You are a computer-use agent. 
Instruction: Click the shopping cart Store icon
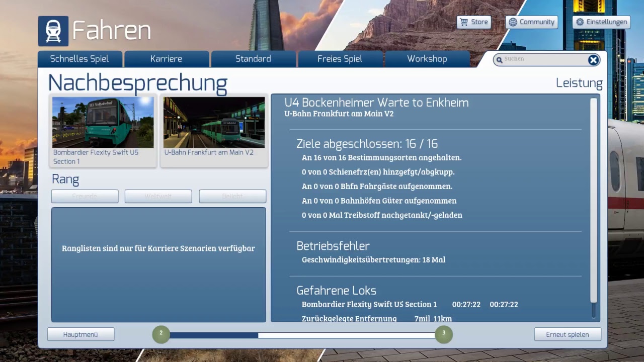464,22
